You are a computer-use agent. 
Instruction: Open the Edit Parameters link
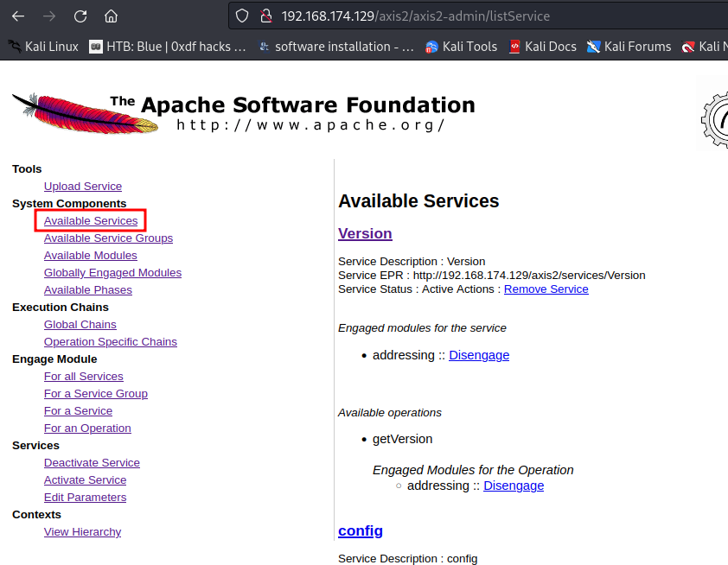(86, 498)
